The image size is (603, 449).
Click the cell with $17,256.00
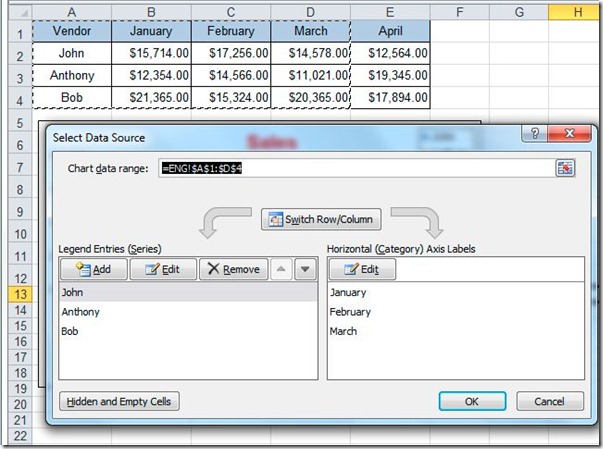click(x=231, y=53)
